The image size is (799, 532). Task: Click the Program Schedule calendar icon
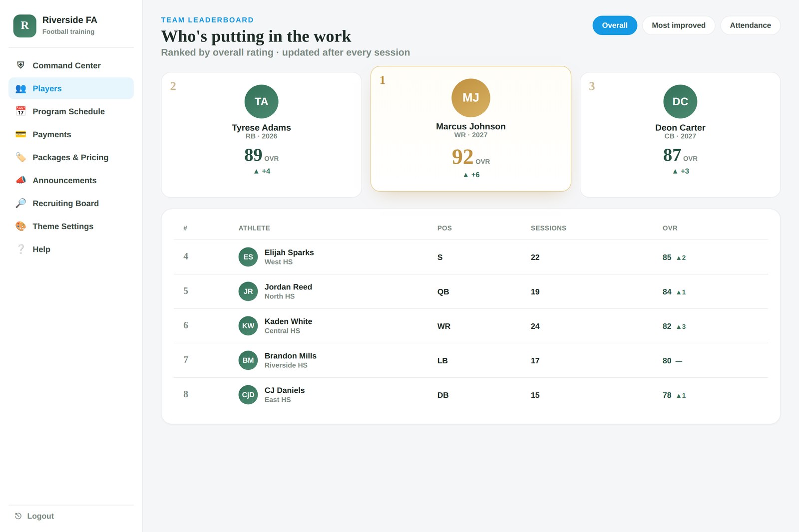pyautogui.click(x=20, y=111)
